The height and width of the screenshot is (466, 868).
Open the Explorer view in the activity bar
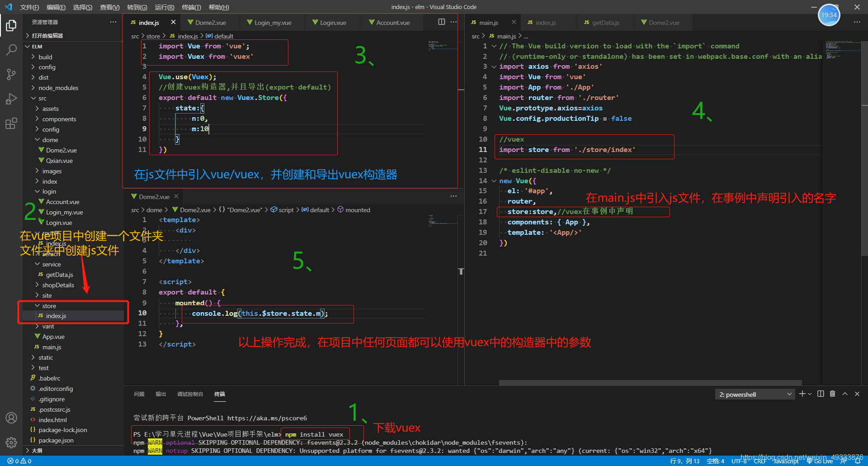[11, 25]
